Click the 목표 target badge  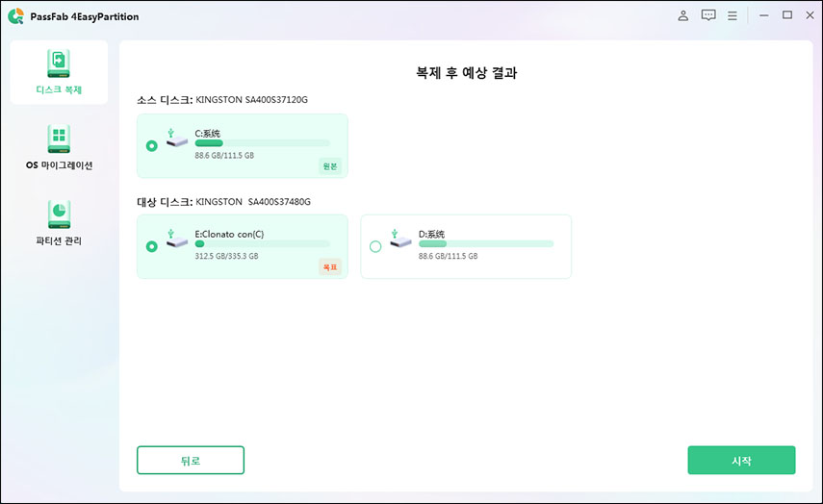point(330,267)
